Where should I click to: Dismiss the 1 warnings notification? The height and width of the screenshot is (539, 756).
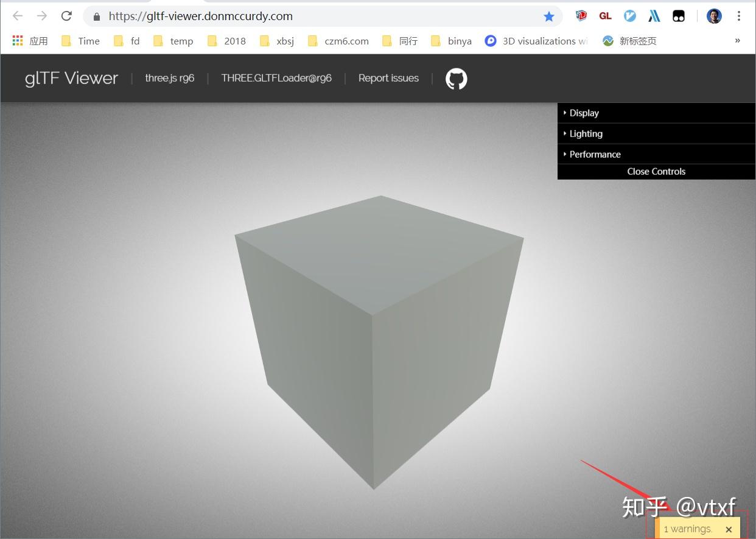(729, 529)
